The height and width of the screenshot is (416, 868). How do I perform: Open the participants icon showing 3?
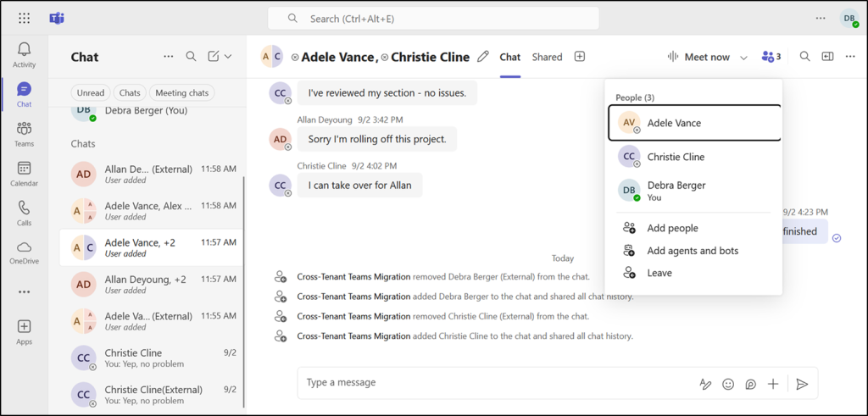[x=771, y=57]
